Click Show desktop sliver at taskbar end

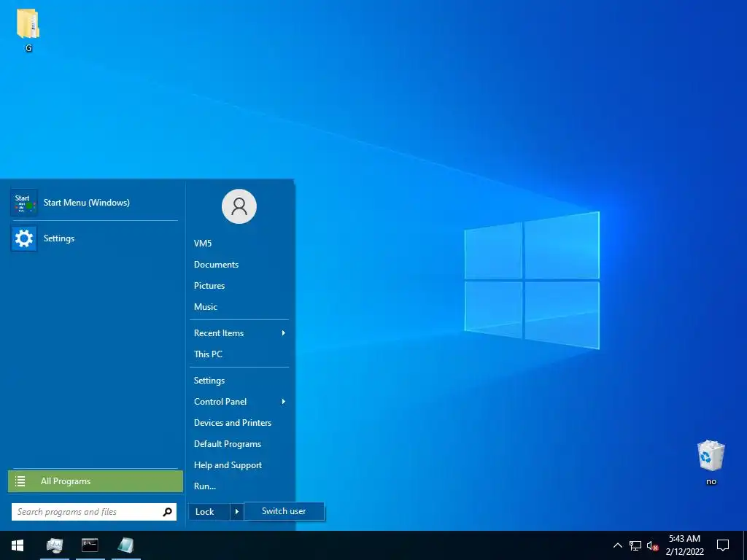[x=745, y=545]
